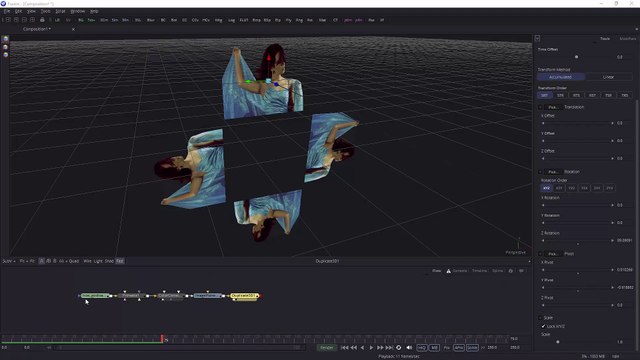Add a Rsz resize tool from toolbar
The width and height of the screenshot is (640, 360).
371,20
